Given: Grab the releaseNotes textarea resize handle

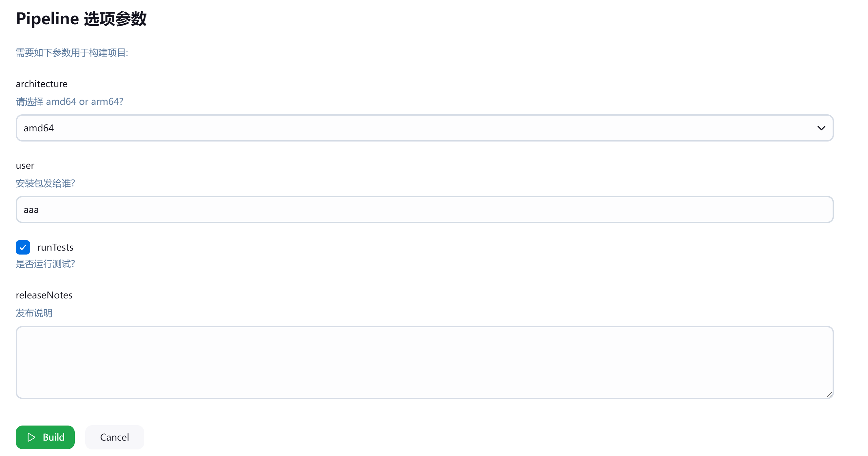Looking at the screenshot, I should 829,395.
